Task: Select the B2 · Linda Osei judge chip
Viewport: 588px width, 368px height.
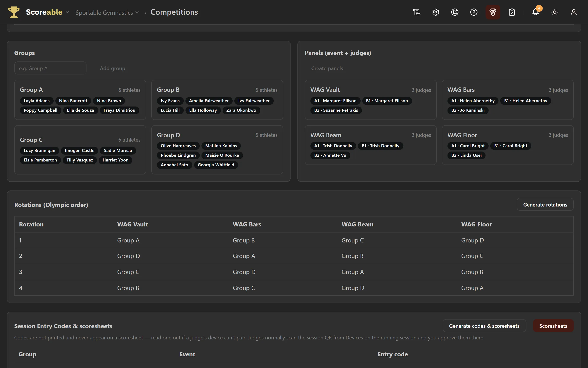Action: coord(466,155)
